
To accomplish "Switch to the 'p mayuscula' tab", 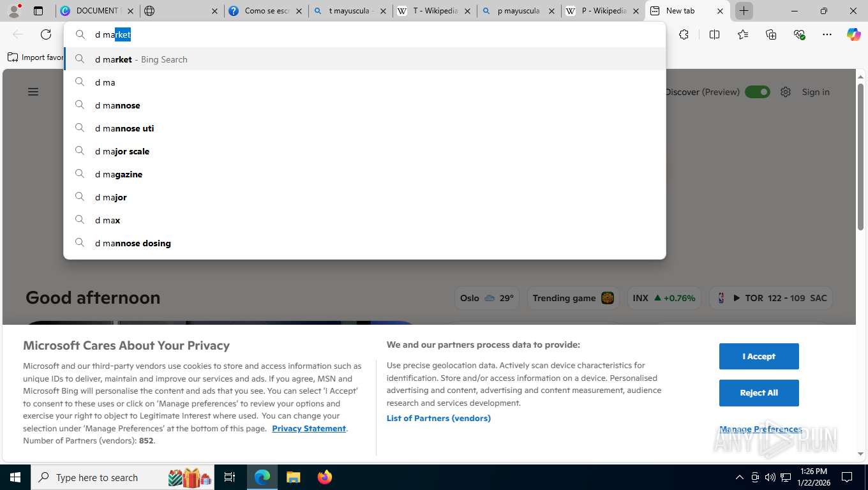I will click(518, 11).
